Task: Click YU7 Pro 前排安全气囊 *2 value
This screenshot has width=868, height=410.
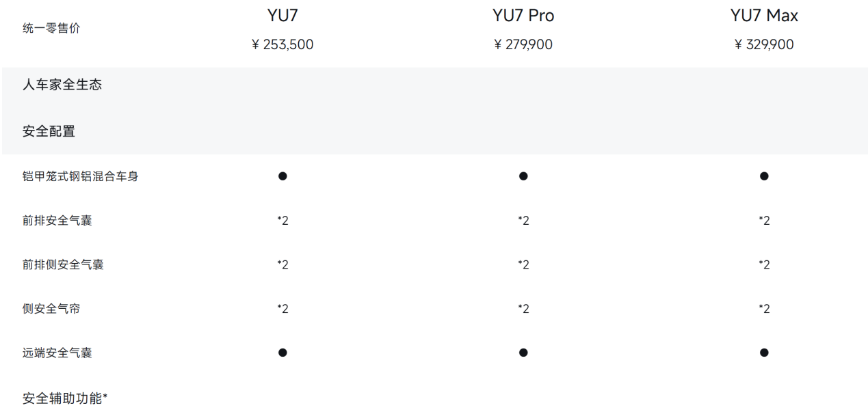Action: click(523, 221)
